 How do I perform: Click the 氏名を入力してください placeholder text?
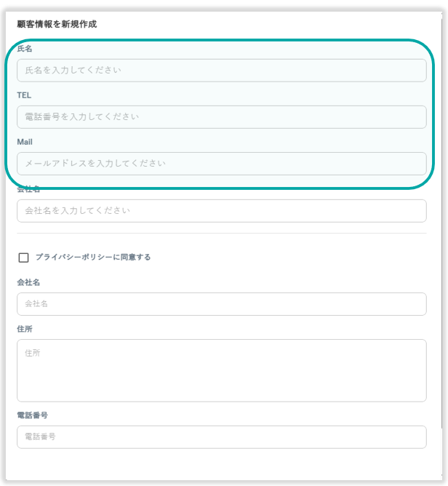[x=73, y=71]
